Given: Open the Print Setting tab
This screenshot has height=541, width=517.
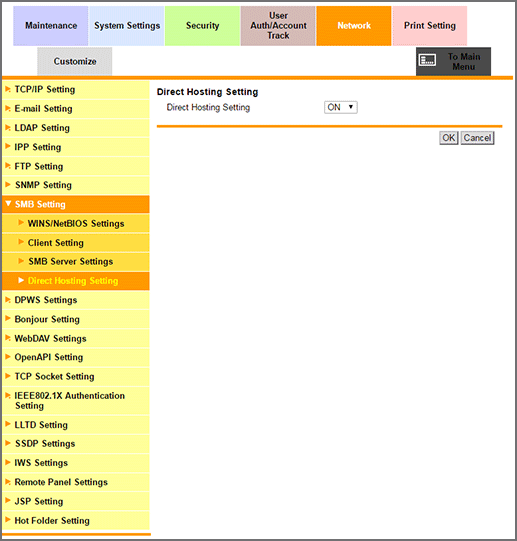Looking at the screenshot, I should (430, 26).
